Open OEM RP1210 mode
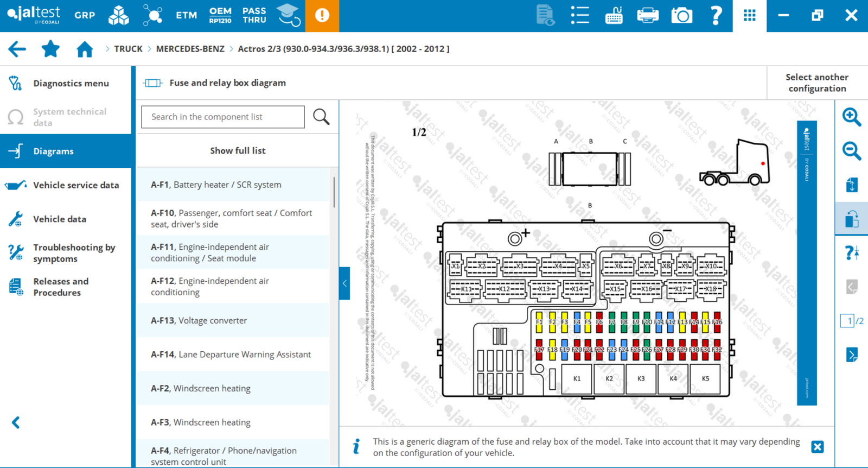 (220, 15)
